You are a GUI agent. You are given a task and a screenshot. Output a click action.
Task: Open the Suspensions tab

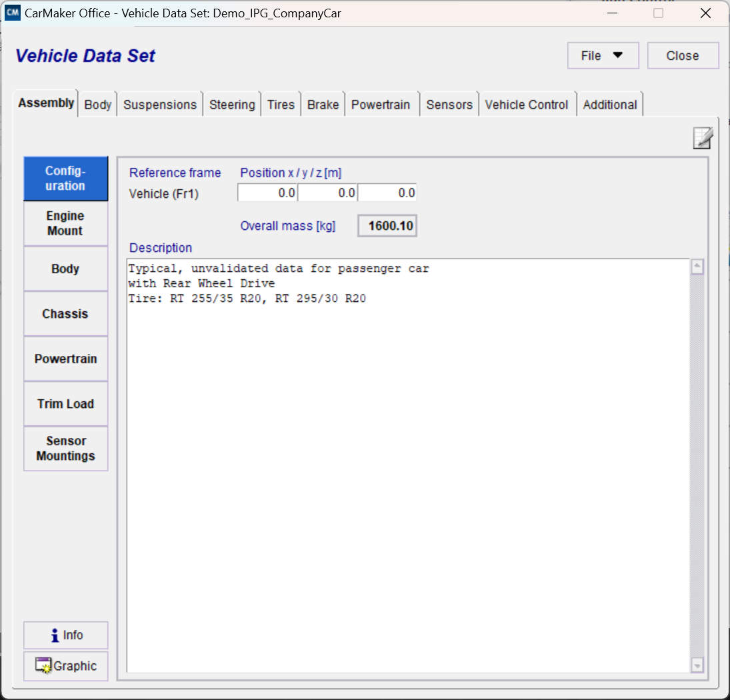point(160,105)
